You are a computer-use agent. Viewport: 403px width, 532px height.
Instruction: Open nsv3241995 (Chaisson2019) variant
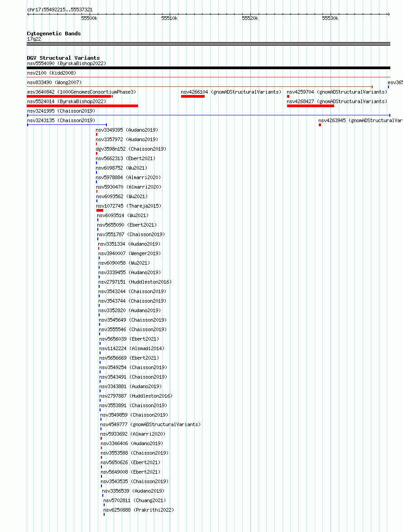61,111
